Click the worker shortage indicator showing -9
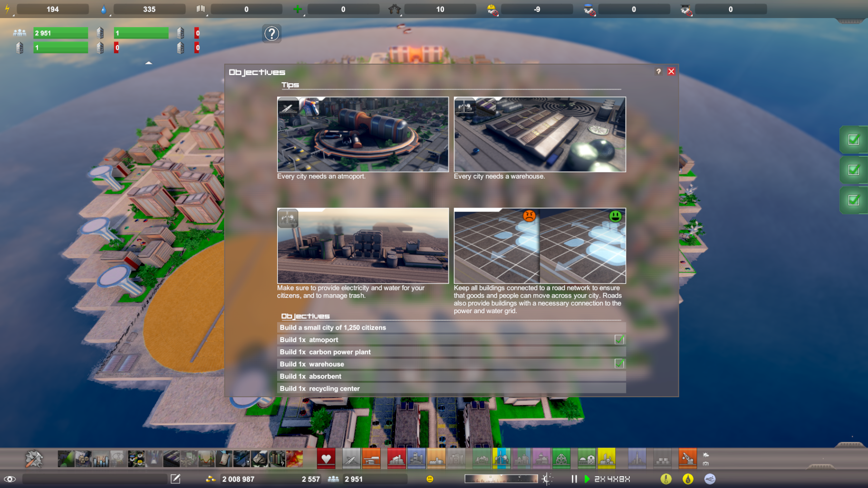 [537, 9]
